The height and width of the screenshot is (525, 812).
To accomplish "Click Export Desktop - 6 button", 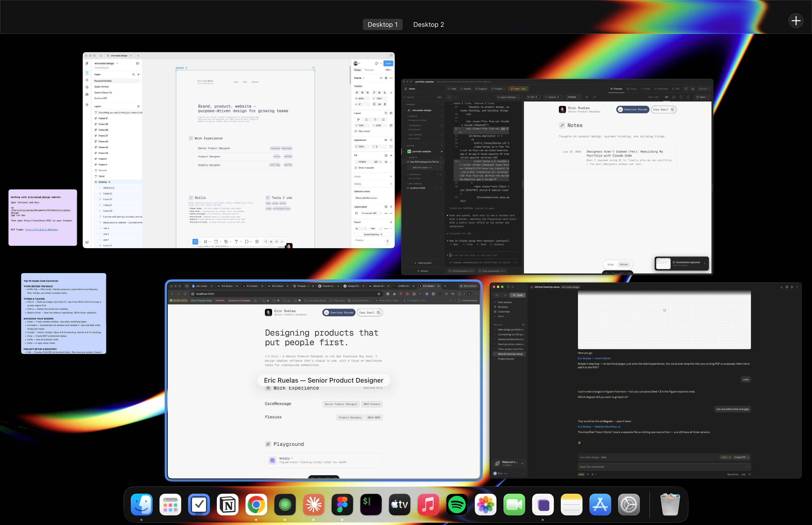I will [x=373, y=235].
